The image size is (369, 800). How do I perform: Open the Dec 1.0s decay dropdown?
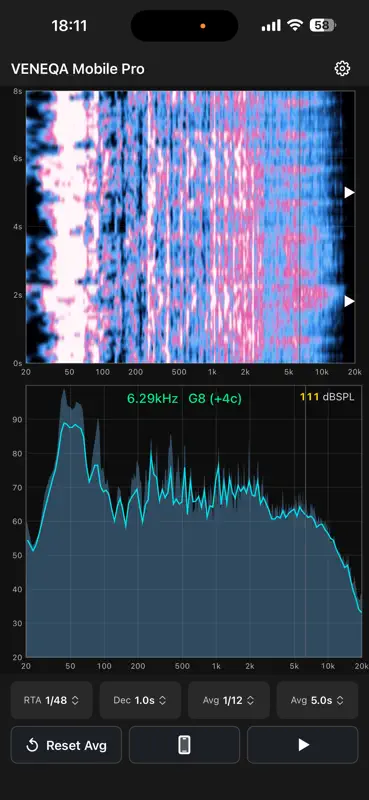140,700
